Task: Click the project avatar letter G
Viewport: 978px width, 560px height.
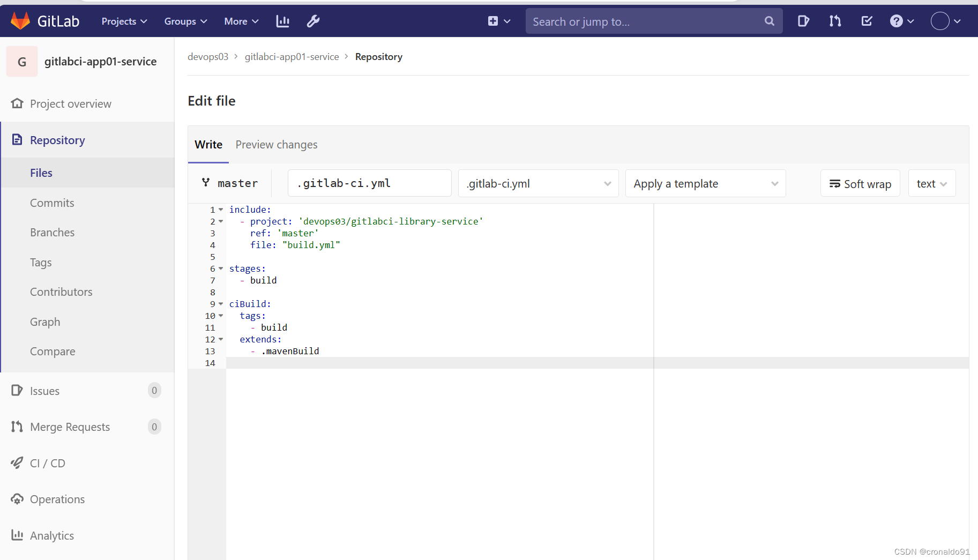Action: (22, 62)
